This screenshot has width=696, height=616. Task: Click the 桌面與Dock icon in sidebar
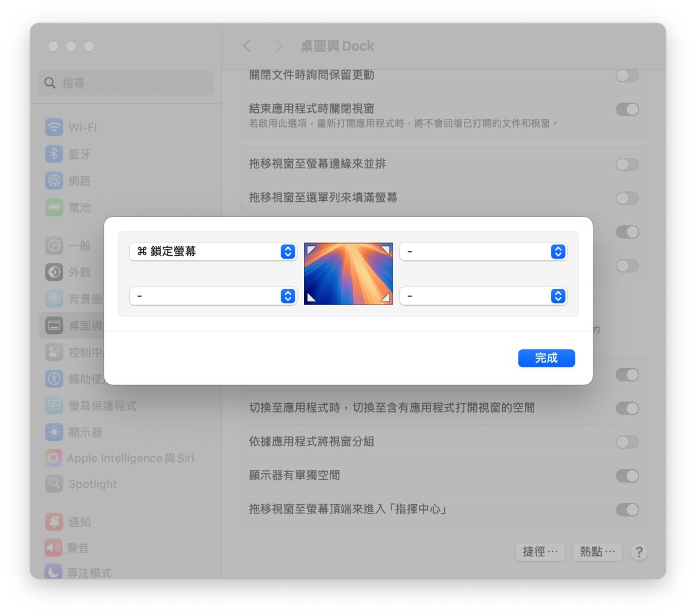pyautogui.click(x=54, y=325)
